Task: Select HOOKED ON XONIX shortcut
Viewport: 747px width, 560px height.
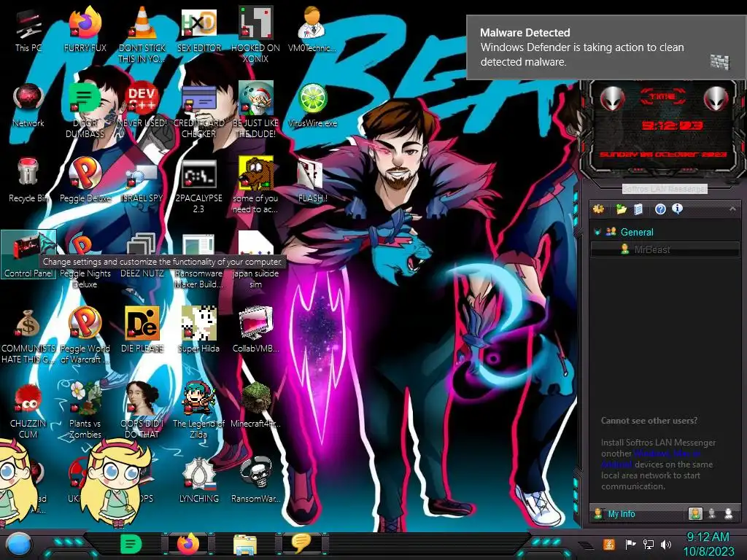Action: pyautogui.click(x=255, y=34)
